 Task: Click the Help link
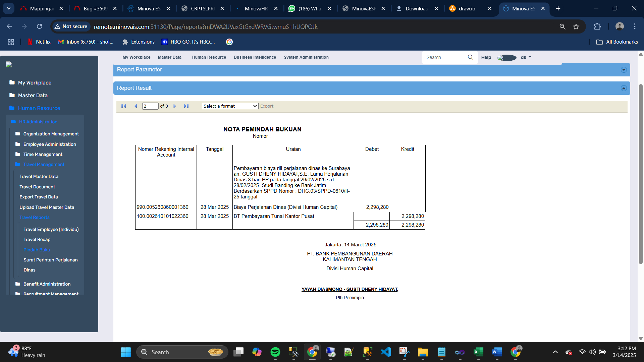(x=486, y=57)
